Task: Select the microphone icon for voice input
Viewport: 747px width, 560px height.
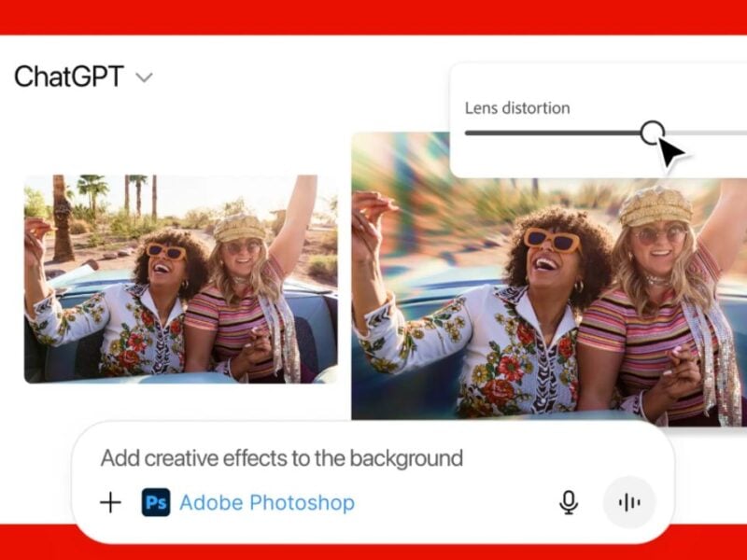Action: coord(570,502)
